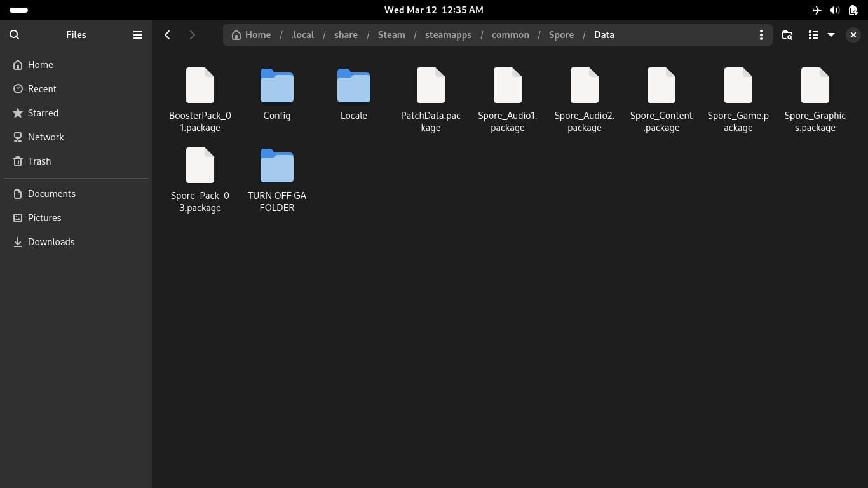Select the TURN OFF GA FOLDER folder icon
868x488 pixels.
(x=277, y=166)
